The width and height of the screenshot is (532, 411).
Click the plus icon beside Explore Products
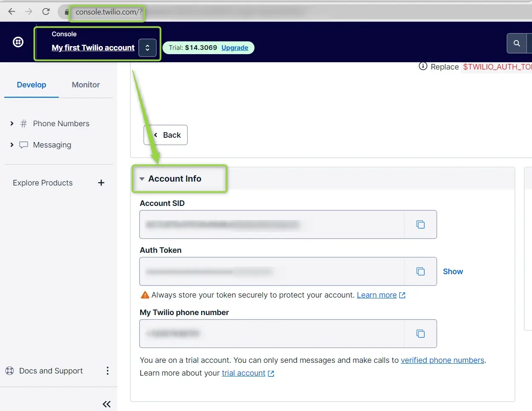click(101, 183)
